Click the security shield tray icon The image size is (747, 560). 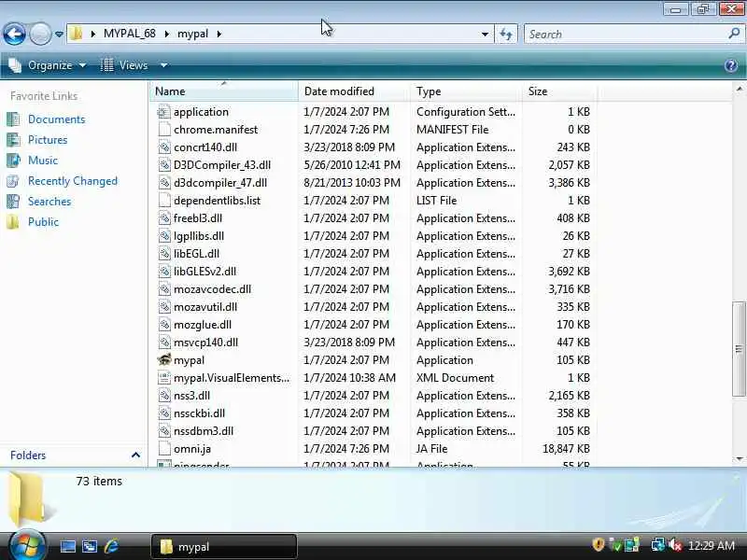(598, 545)
